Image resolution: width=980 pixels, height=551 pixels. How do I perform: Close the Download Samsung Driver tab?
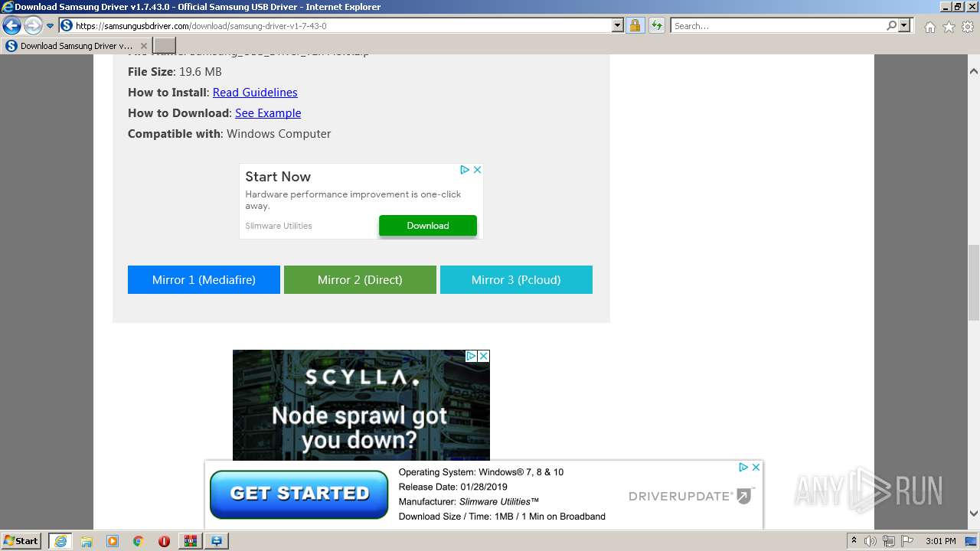click(x=143, y=46)
